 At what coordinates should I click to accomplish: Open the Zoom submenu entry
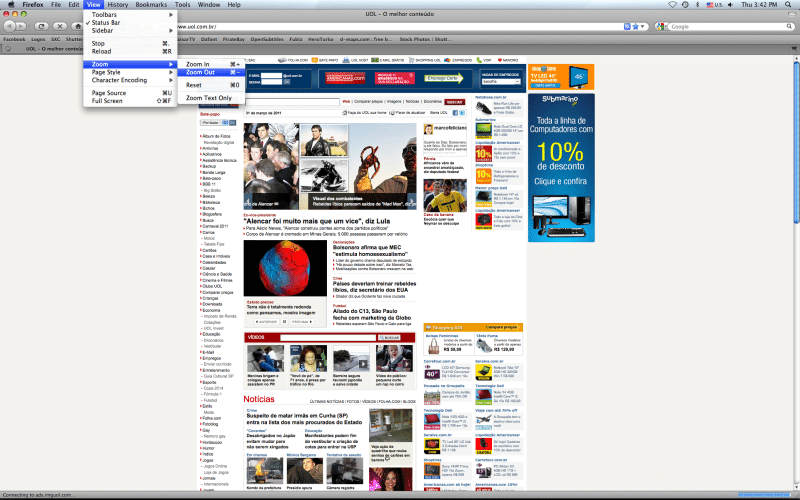[130, 64]
